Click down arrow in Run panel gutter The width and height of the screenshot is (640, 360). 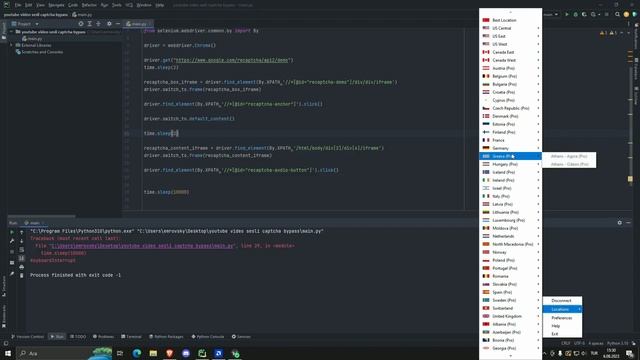pos(22,241)
